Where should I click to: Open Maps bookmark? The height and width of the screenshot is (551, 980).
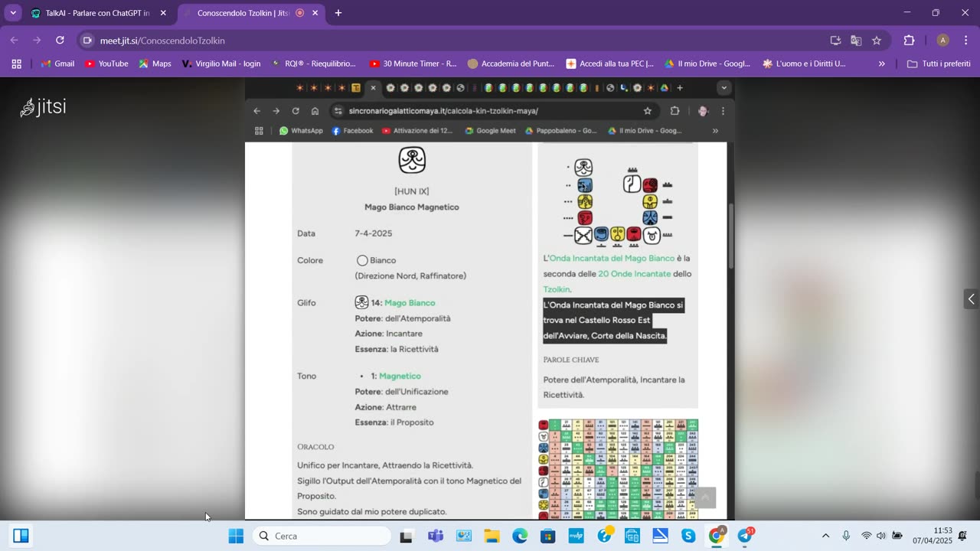pos(155,64)
